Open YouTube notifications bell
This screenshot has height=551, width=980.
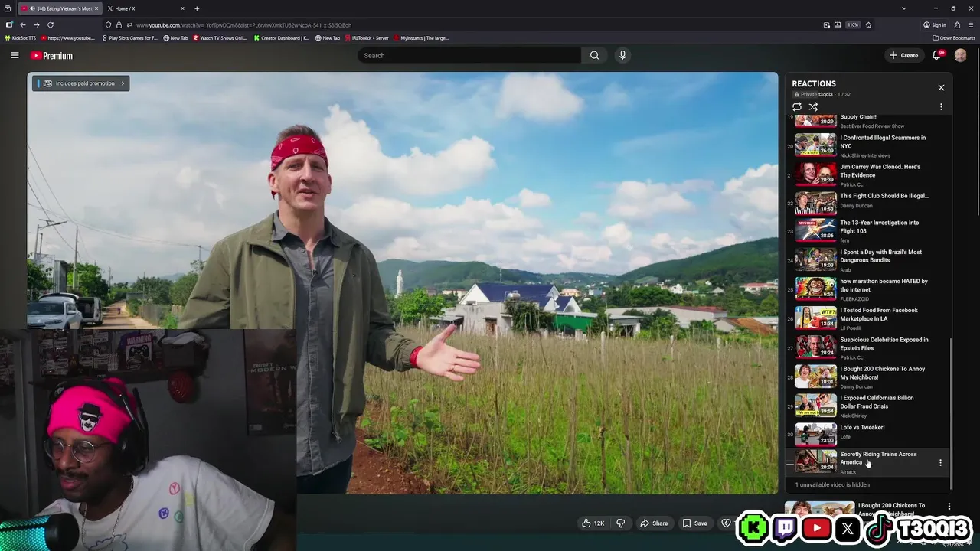click(937, 55)
